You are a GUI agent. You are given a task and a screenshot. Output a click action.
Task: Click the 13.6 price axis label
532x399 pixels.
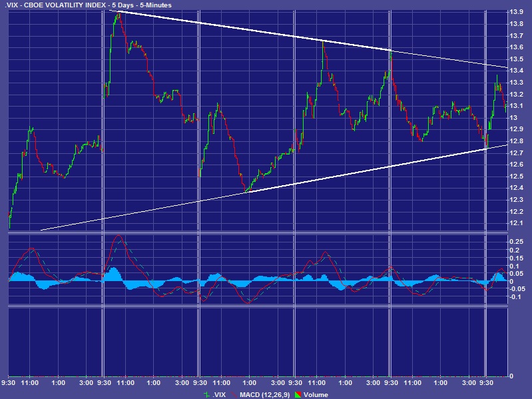pos(516,47)
